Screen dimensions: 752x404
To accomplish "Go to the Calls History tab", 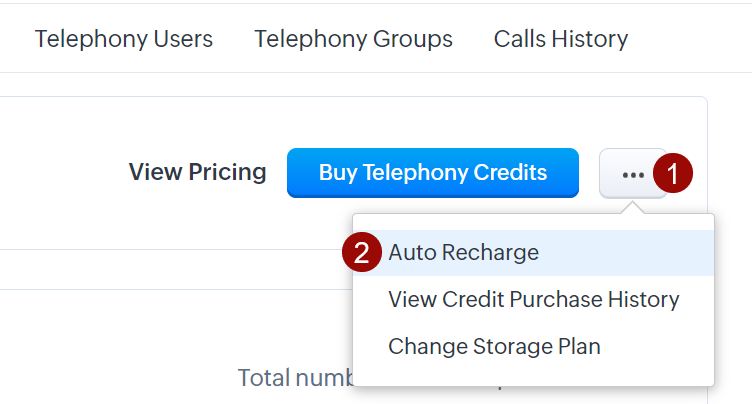I will [560, 39].
